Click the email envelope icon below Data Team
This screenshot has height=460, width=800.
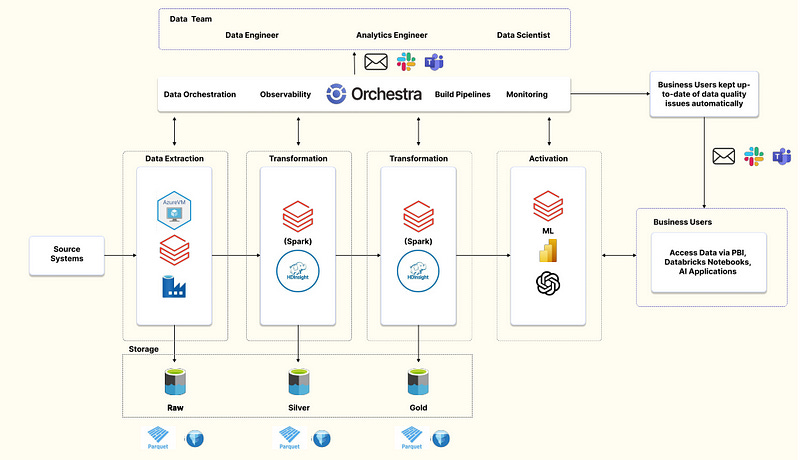pyautogui.click(x=376, y=62)
